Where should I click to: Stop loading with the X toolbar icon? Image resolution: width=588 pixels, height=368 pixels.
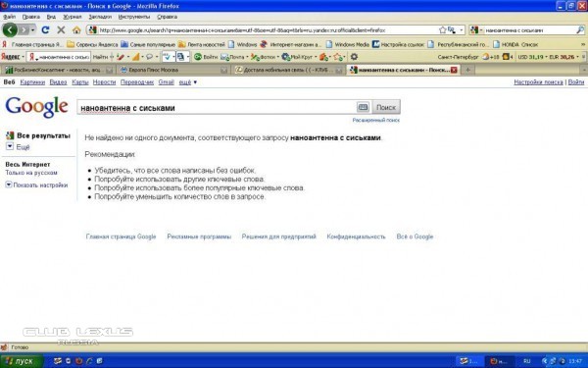(61, 30)
